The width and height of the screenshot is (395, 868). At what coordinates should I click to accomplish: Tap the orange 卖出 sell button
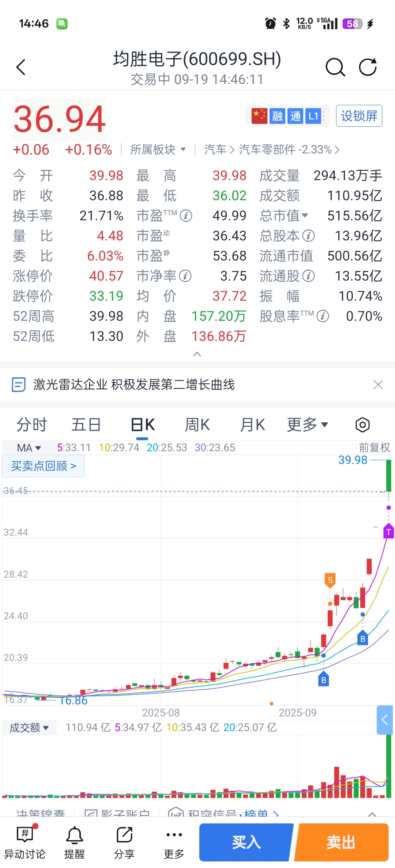coord(341,842)
